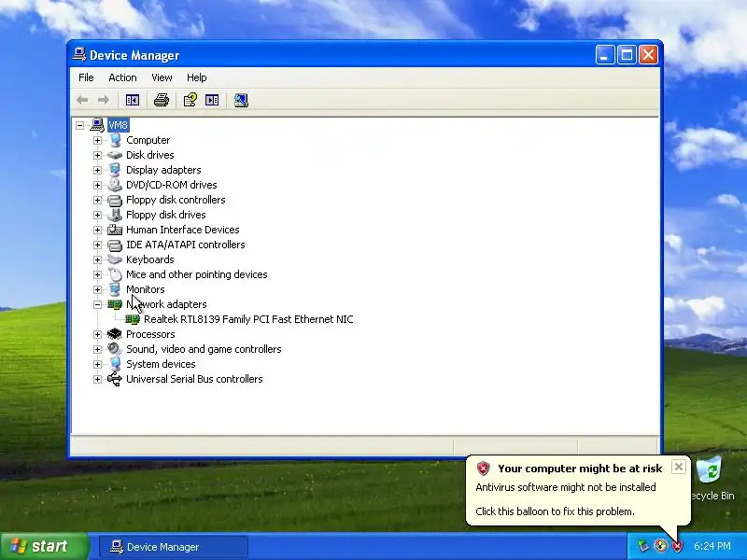
Task: Click the Mice and other pointing devices icon
Action: coord(115,274)
